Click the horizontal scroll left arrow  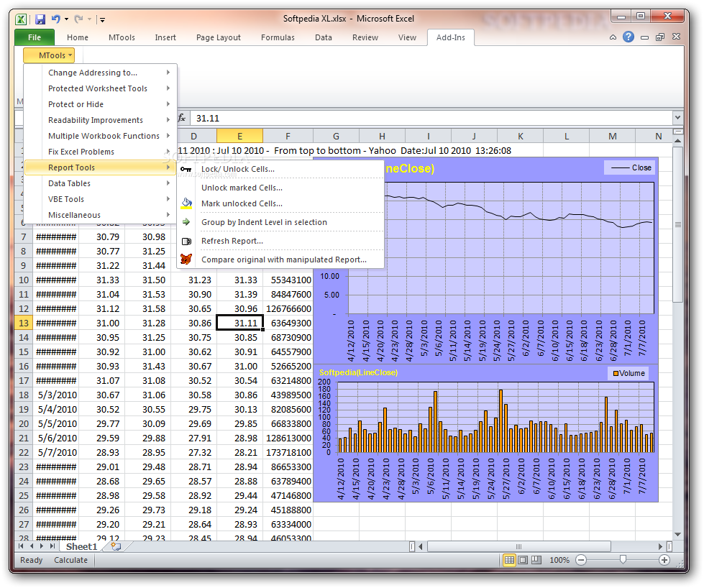point(421,546)
